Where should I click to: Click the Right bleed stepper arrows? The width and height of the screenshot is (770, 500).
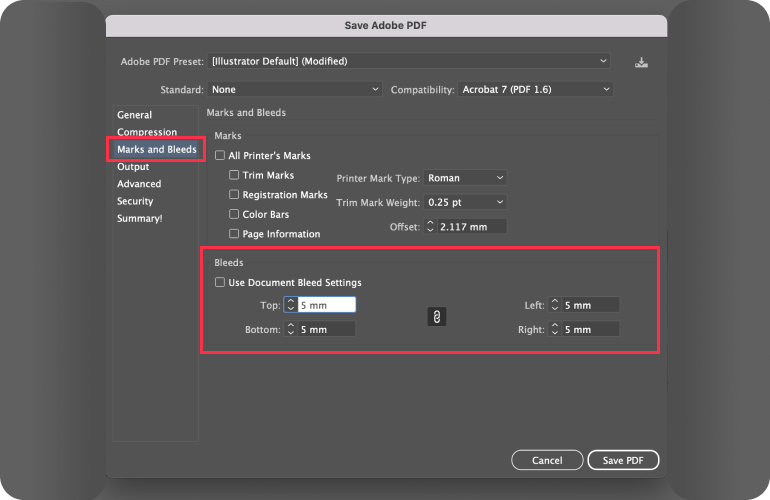point(555,329)
